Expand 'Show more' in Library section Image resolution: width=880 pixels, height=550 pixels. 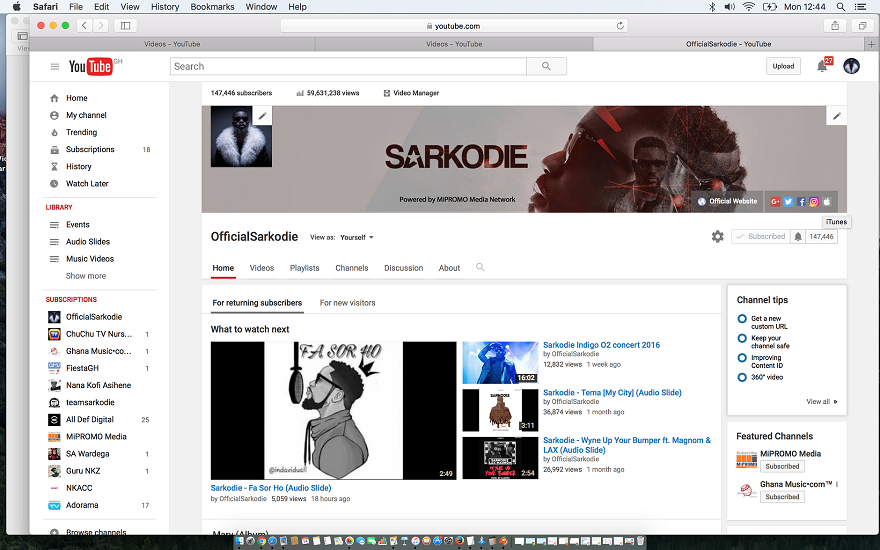(x=85, y=276)
